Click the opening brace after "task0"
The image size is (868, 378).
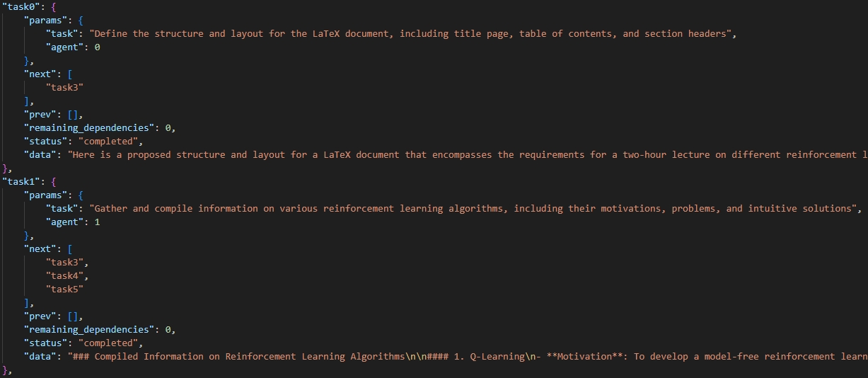pos(54,6)
